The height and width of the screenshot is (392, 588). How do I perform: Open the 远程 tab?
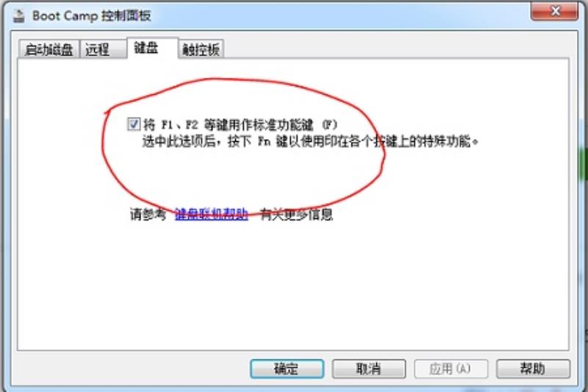(103, 49)
